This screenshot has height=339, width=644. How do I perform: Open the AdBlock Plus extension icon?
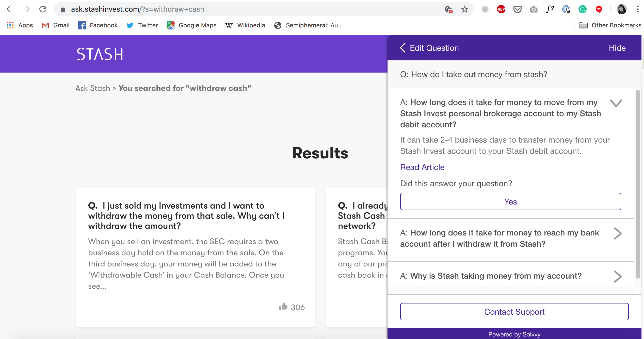pos(501,9)
